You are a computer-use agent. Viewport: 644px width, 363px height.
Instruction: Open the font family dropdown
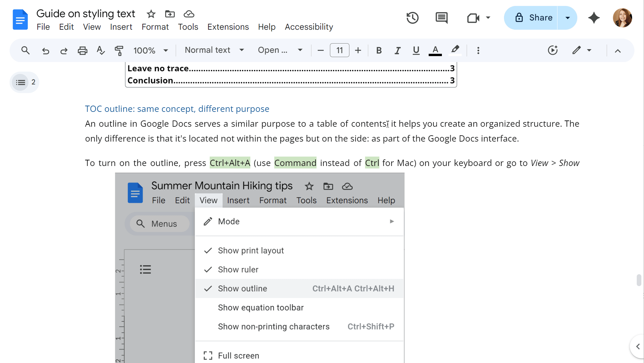click(280, 50)
